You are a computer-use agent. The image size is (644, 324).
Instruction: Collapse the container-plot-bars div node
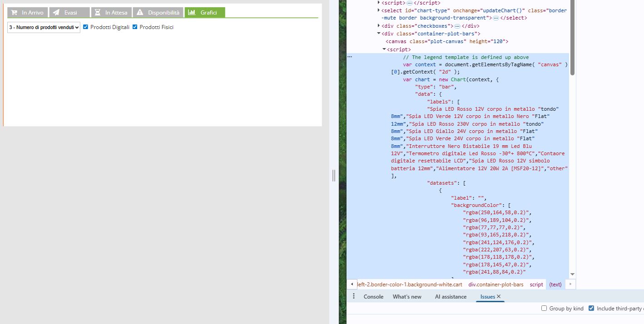pos(379,34)
